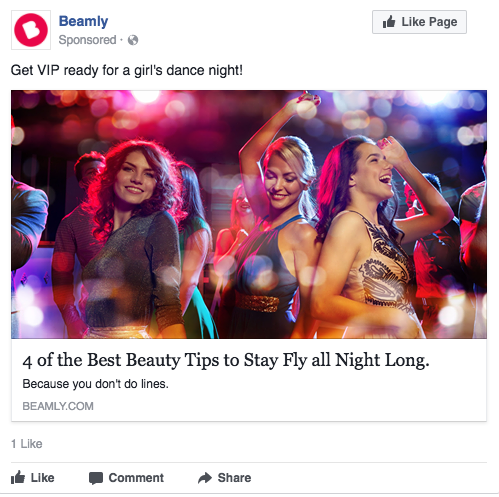Click the globe public audience icon

coord(133,40)
